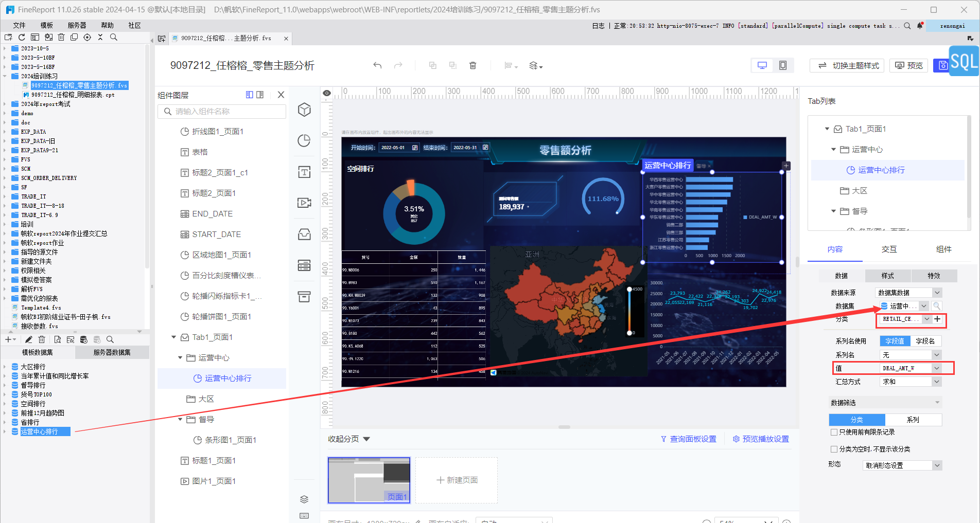980x523 pixels.
Task: Click the new folder icon in file tree toolbar
Action: 8,37
